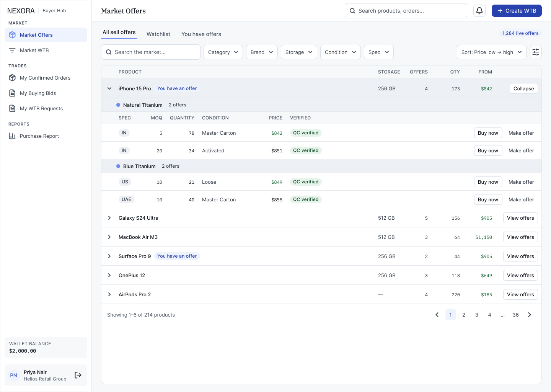This screenshot has height=392, width=551.
Task: Click the filter settings sliders icon
Action: (536, 52)
